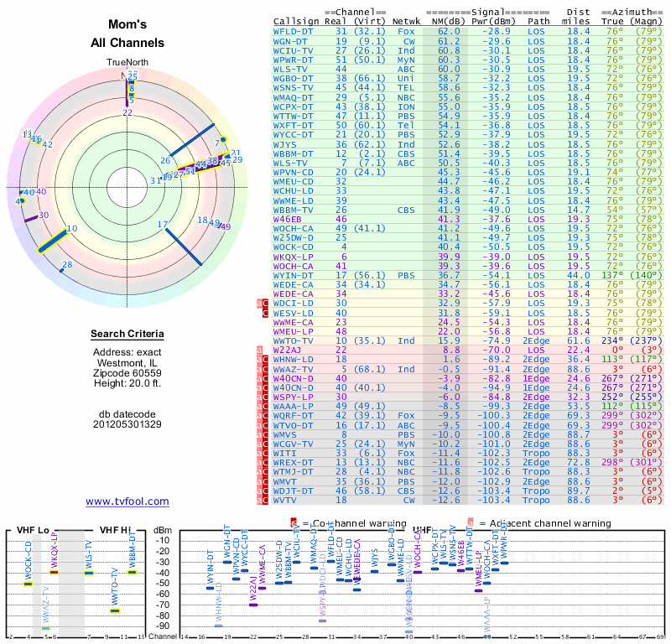Select the WREX-DT callsign
The width and height of the screenshot is (671, 644).
293,463
